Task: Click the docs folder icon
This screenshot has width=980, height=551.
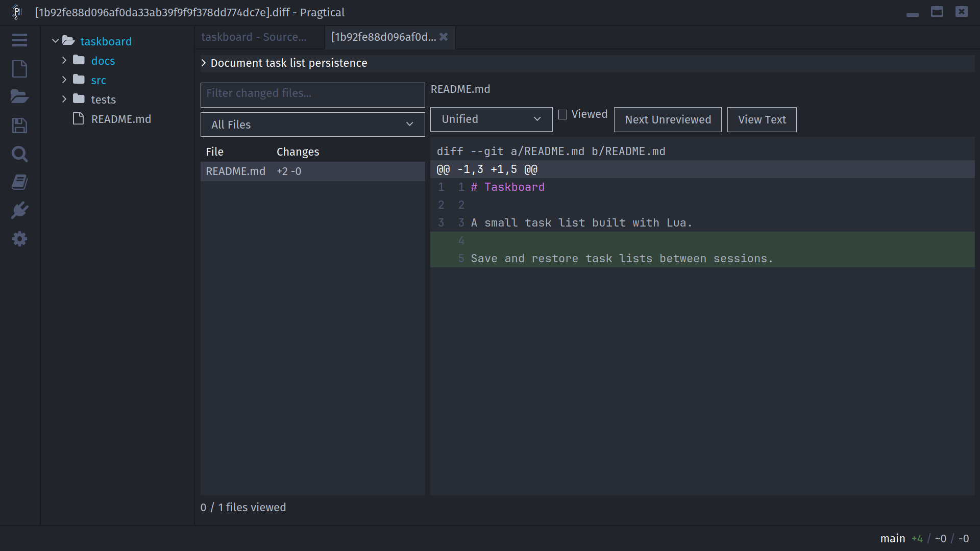Action: (79, 60)
